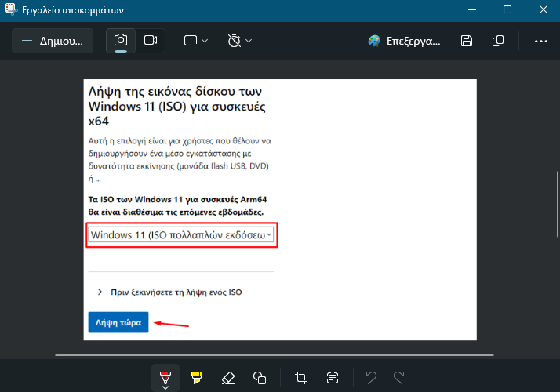Viewport: 560px width, 392px height.
Task: Select the Eraser tool
Action: point(228,378)
